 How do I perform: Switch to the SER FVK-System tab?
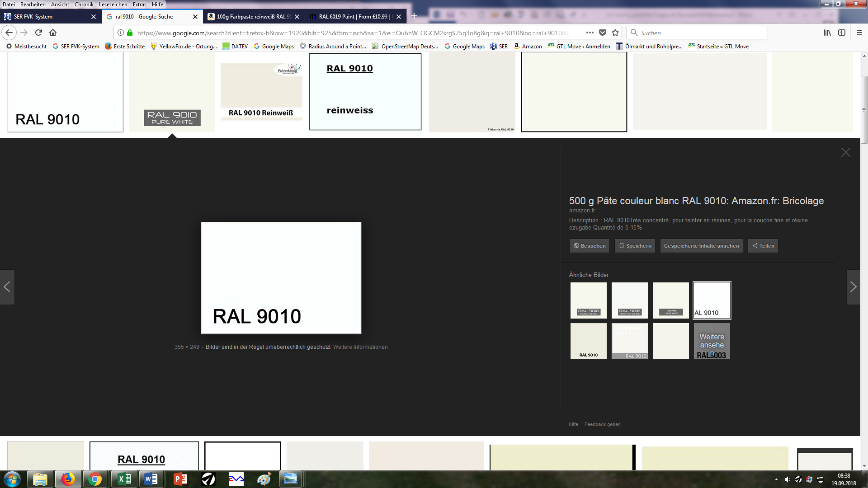[45, 17]
